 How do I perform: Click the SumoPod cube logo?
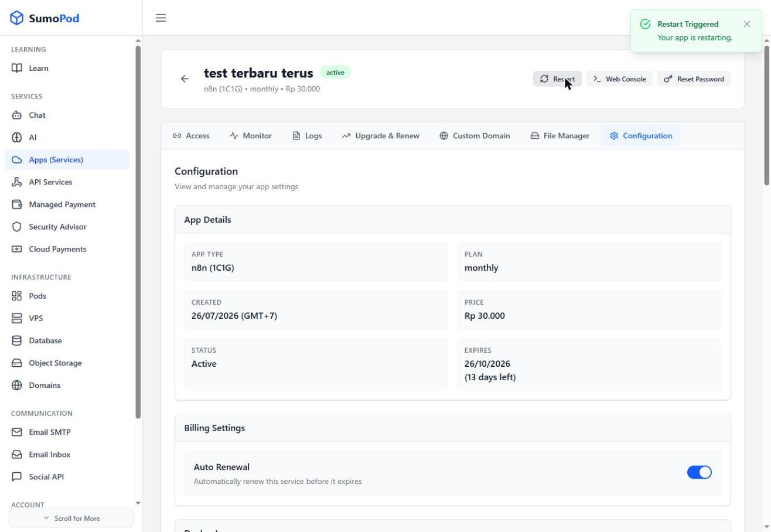pyautogui.click(x=17, y=18)
